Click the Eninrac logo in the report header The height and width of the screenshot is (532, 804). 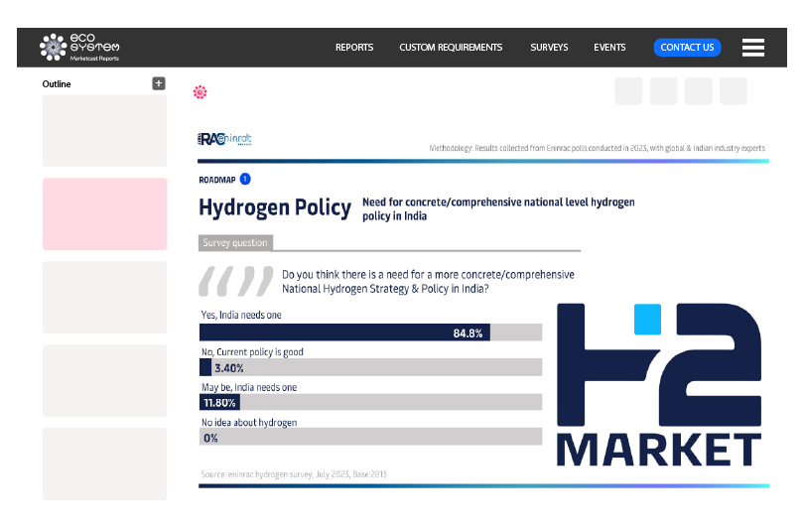(225, 139)
